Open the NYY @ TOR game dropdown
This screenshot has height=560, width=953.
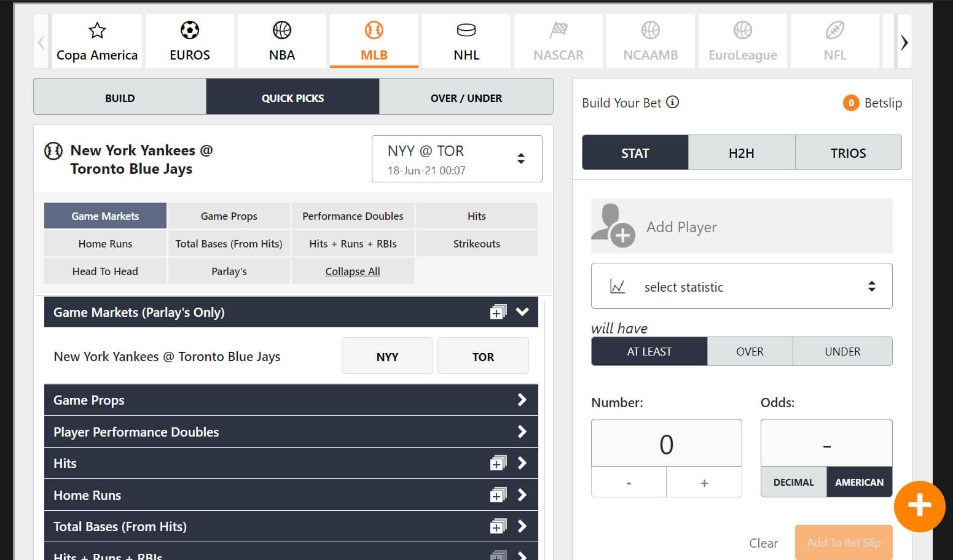[x=457, y=159]
